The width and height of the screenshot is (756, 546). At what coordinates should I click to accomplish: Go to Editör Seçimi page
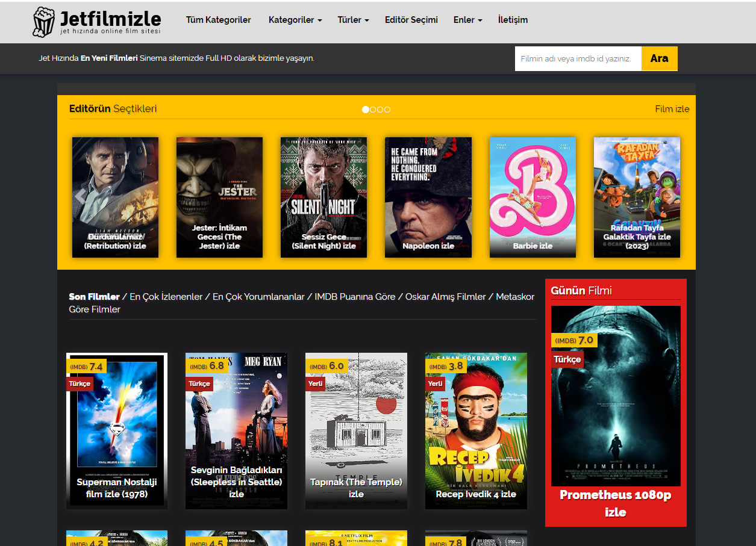[411, 20]
